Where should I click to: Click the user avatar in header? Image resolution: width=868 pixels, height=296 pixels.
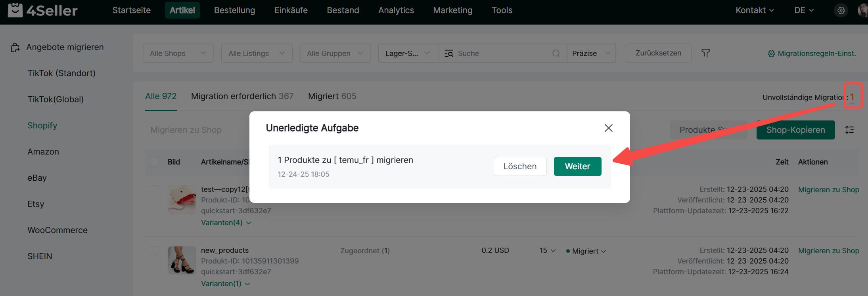(x=863, y=11)
